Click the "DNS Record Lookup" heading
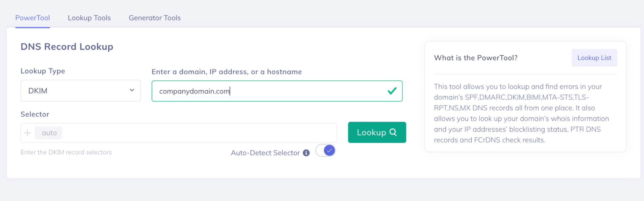Image resolution: width=644 pixels, height=201 pixels. click(67, 47)
